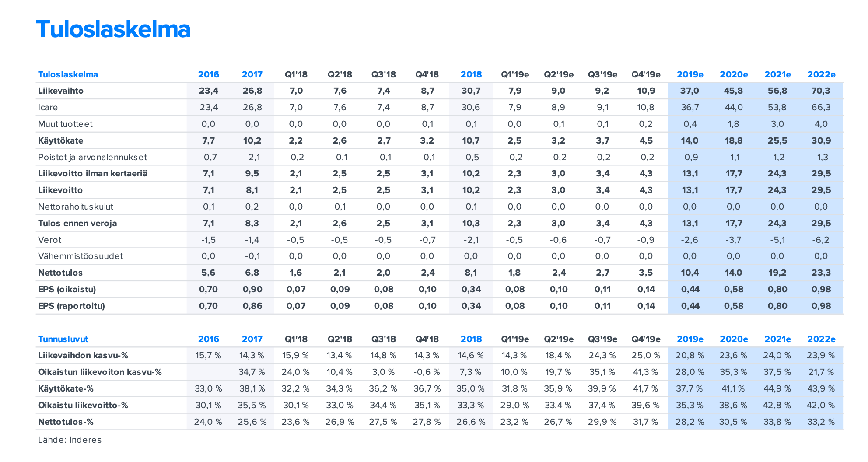The width and height of the screenshot is (868, 462).
Task: Select the 2022e header in Tunnusluvut table
Action: point(821,339)
